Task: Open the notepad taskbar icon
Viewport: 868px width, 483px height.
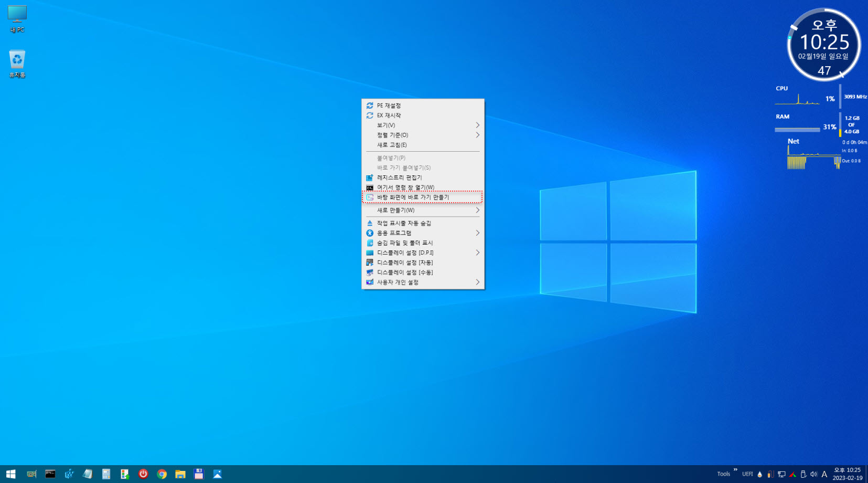Action: tap(88, 474)
